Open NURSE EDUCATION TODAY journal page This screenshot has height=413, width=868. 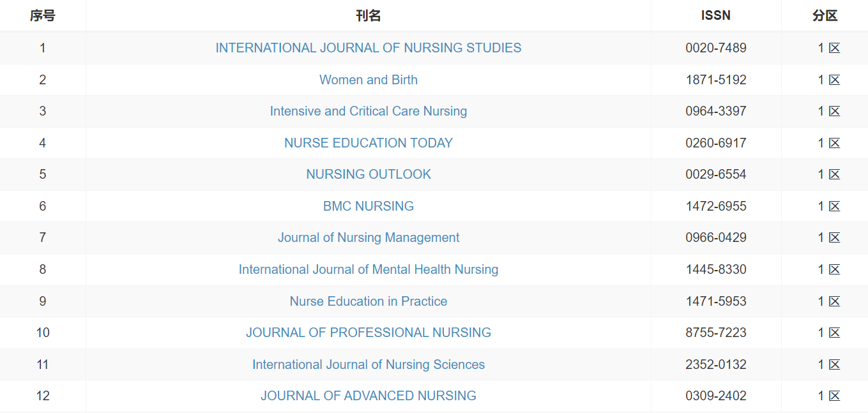(x=369, y=143)
